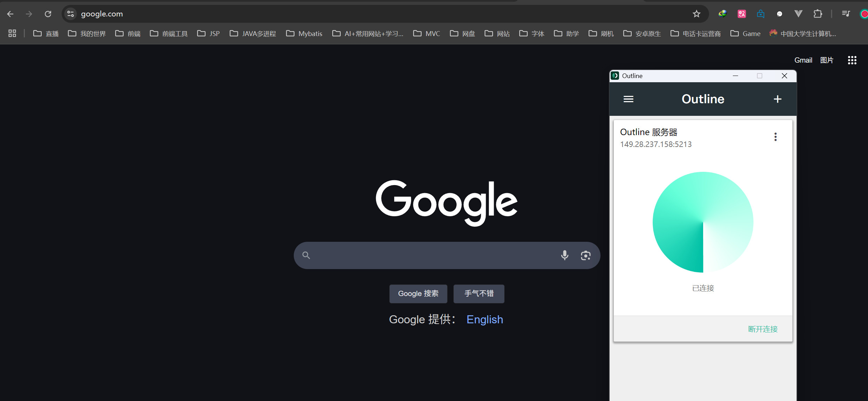Open the blue shopping assistant extension icon
Viewport: 868px width, 401px height.
[761, 14]
